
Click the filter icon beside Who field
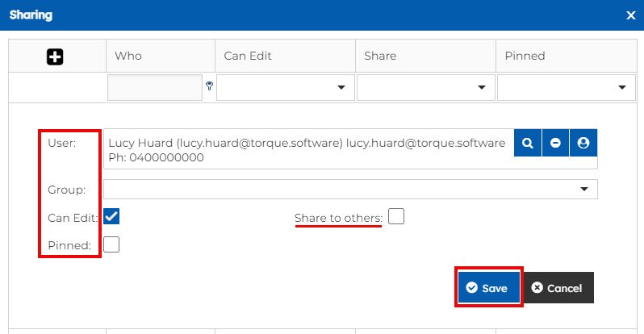(209, 86)
